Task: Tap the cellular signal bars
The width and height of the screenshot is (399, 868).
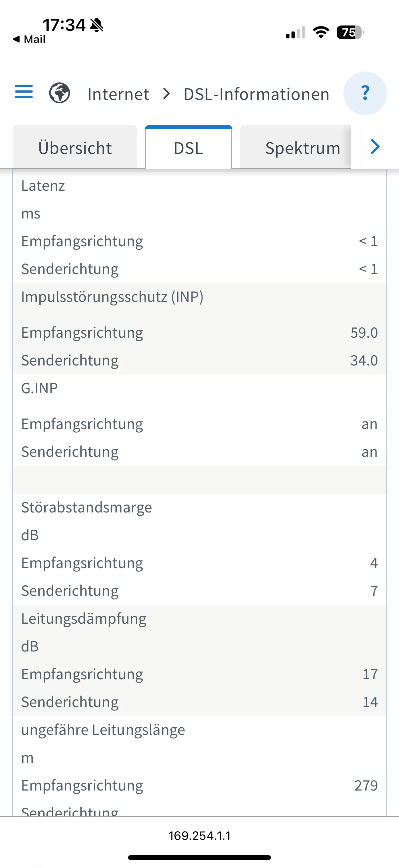Action: click(x=296, y=33)
